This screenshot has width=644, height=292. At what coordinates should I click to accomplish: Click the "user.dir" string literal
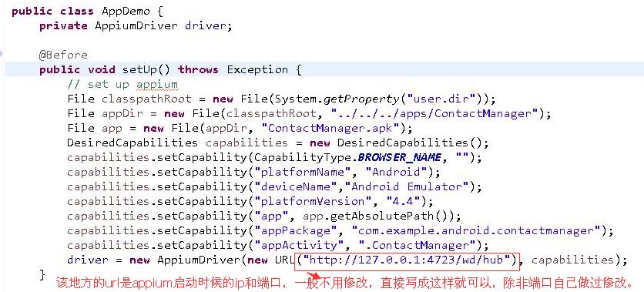(445, 99)
